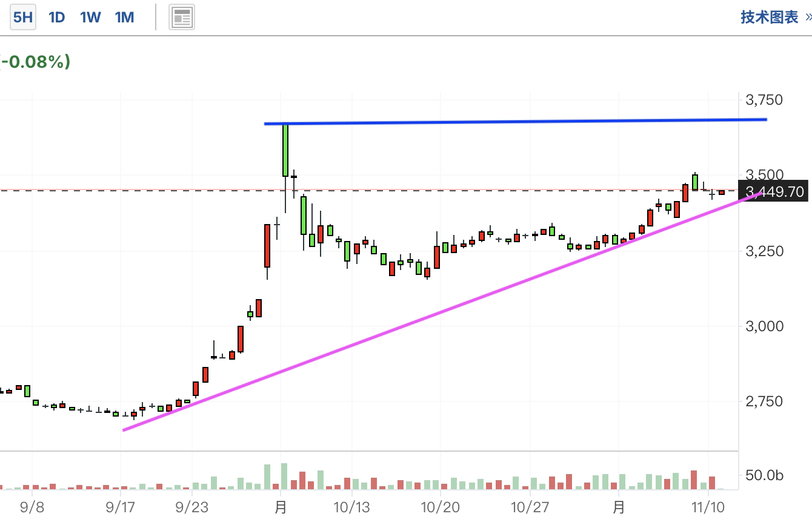The width and height of the screenshot is (812, 528).
Task: Switch to the 1D timeframe
Action: click(x=56, y=17)
